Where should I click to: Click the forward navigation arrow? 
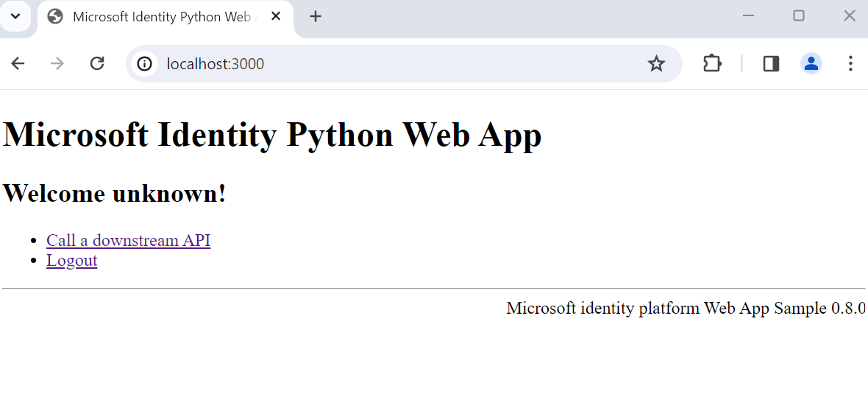tap(57, 64)
